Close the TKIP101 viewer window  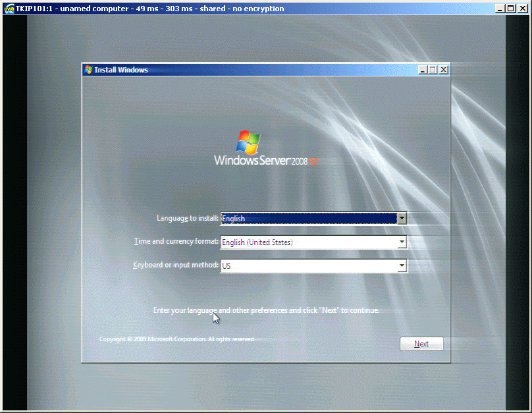pyautogui.click(x=523, y=9)
